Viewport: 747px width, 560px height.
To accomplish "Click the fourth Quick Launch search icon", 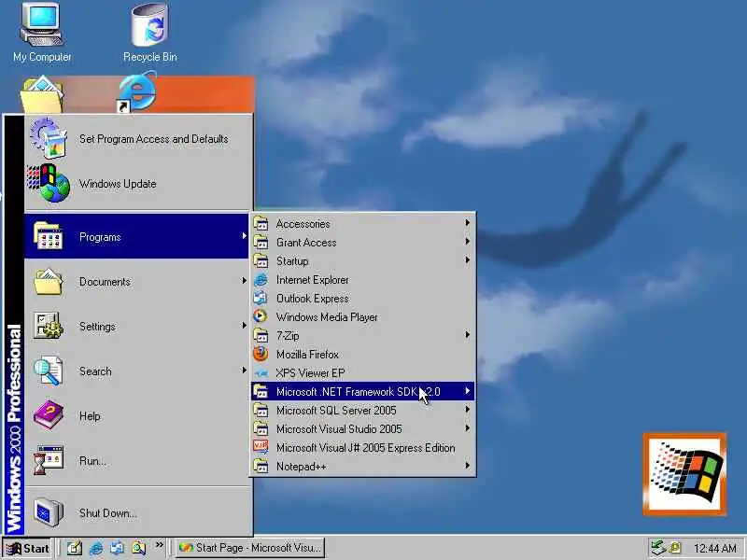I will coord(138,548).
